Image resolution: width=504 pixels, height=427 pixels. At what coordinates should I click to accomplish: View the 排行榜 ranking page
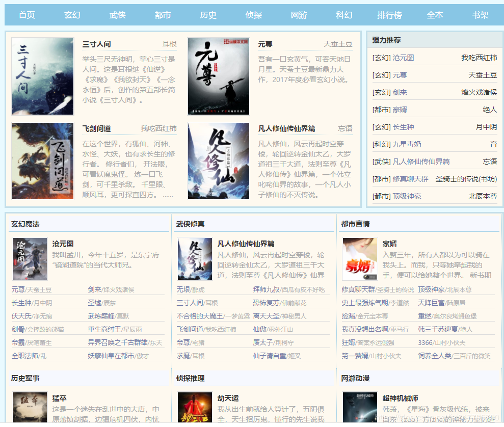(x=389, y=15)
